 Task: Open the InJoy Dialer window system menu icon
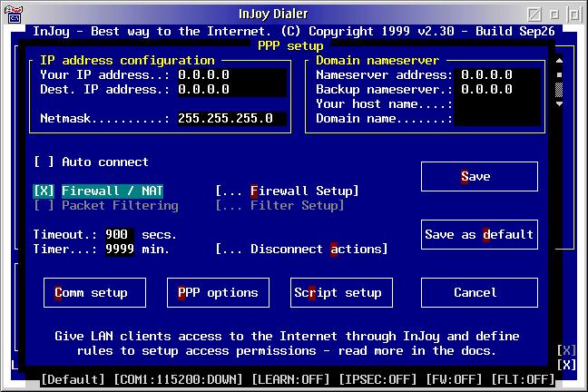(x=14, y=14)
